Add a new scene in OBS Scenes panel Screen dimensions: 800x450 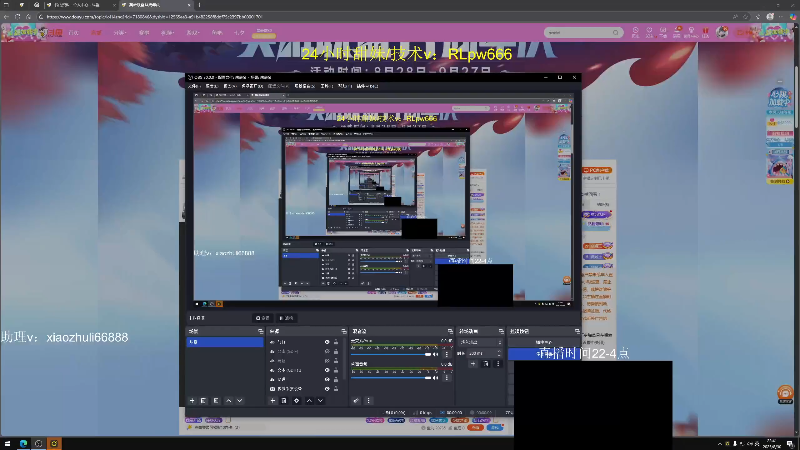pyautogui.click(x=192, y=401)
